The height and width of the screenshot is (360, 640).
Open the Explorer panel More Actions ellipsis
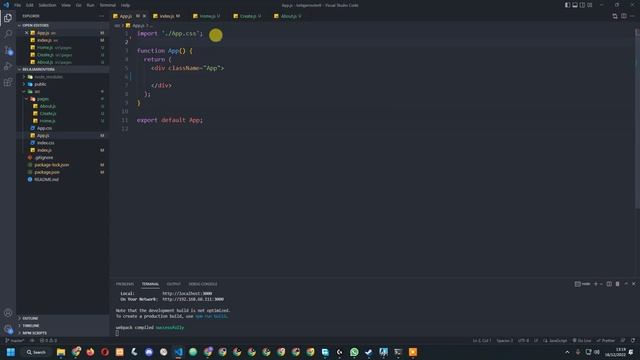102,16
